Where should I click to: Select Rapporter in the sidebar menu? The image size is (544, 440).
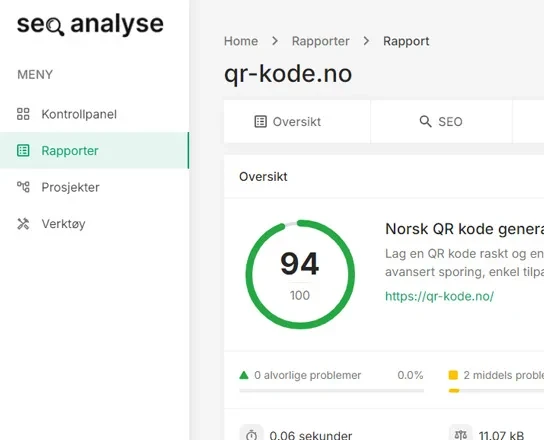[x=94, y=151]
